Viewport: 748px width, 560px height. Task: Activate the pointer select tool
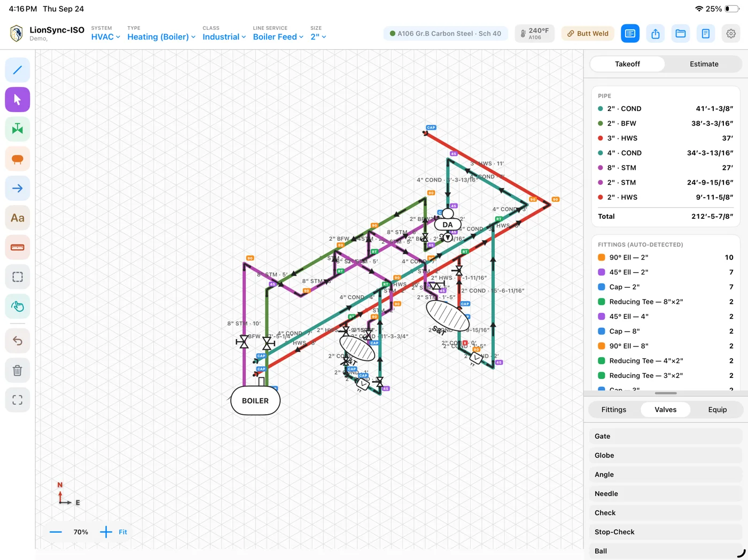pos(18,99)
